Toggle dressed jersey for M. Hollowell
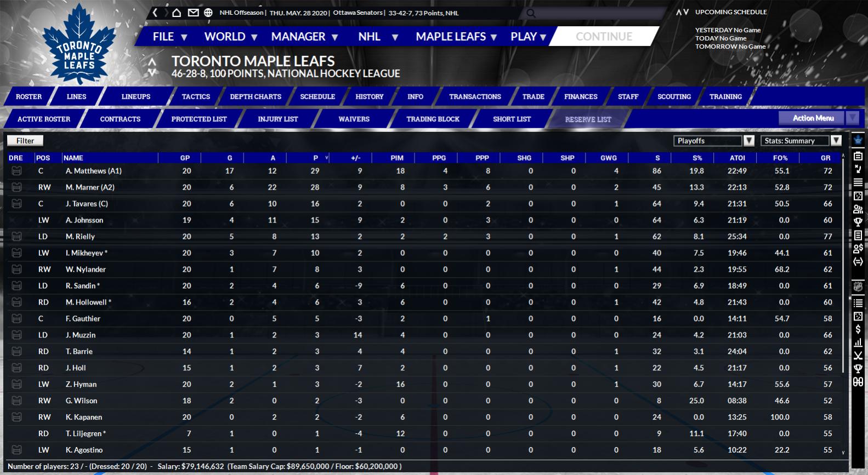868x475 pixels. coord(16,302)
